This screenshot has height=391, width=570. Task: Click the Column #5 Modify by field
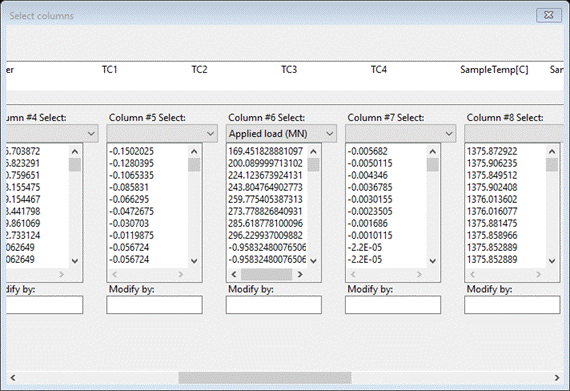tap(154, 305)
